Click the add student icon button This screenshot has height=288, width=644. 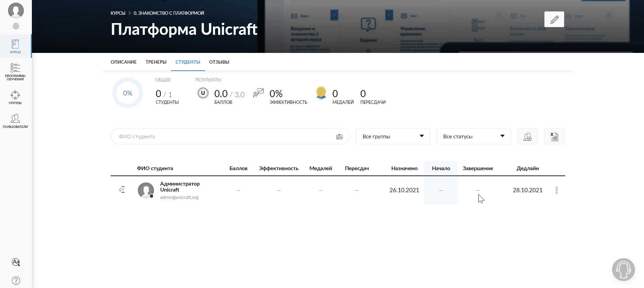(527, 136)
